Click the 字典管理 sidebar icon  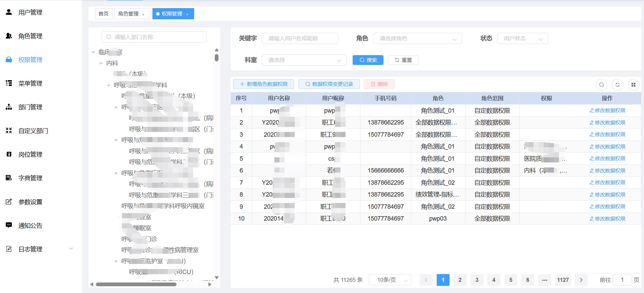(9, 178)
